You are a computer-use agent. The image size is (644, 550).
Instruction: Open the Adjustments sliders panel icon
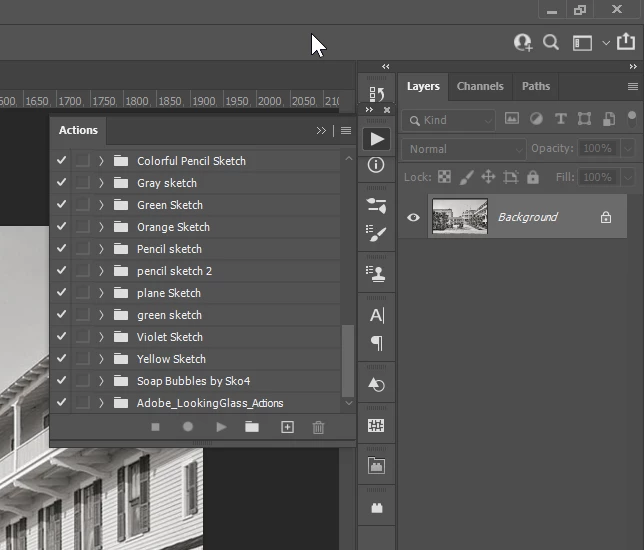click(376, 205)
